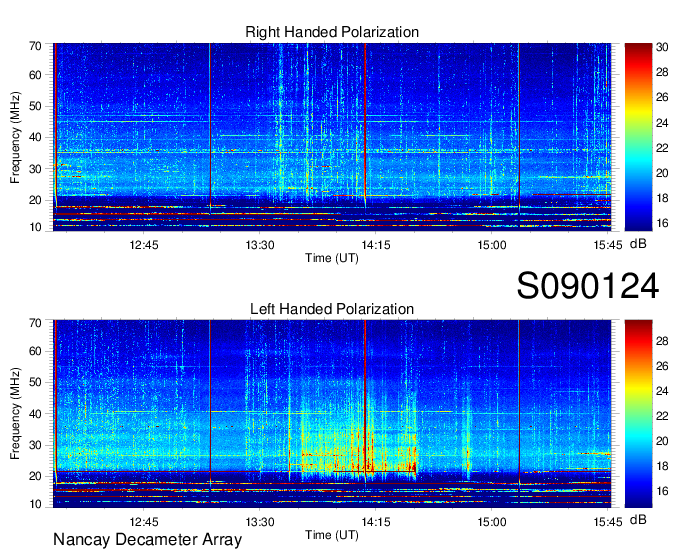Click 15:00 tick under Right Handed plot

[x=492, y=245]
